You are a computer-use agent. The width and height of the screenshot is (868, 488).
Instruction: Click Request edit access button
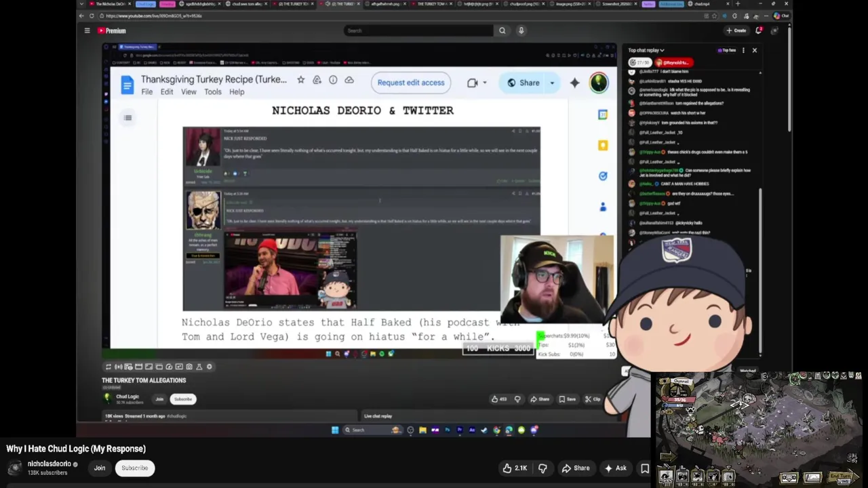411,83
